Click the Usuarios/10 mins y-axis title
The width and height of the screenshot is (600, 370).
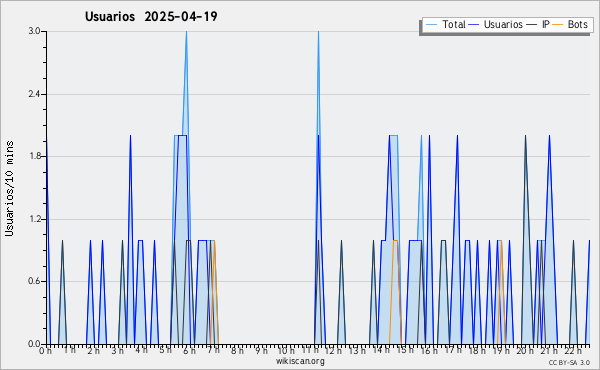point(9,189)
